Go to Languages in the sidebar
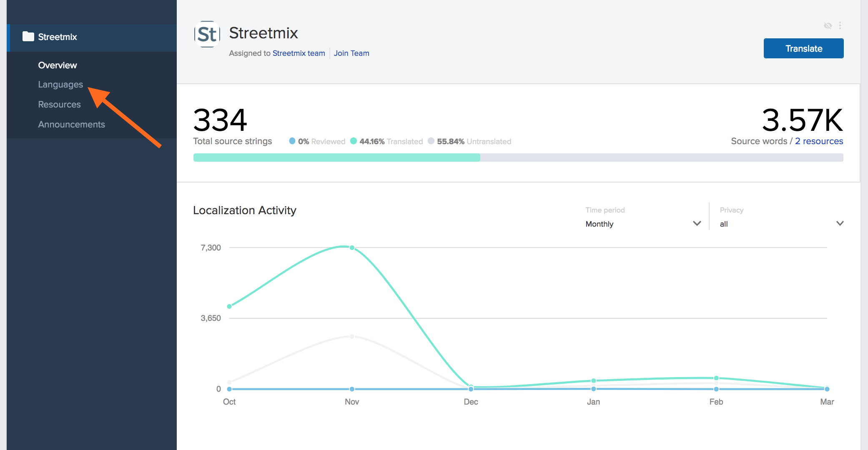This screenshot has width=868, height=450. click(60, 85)
